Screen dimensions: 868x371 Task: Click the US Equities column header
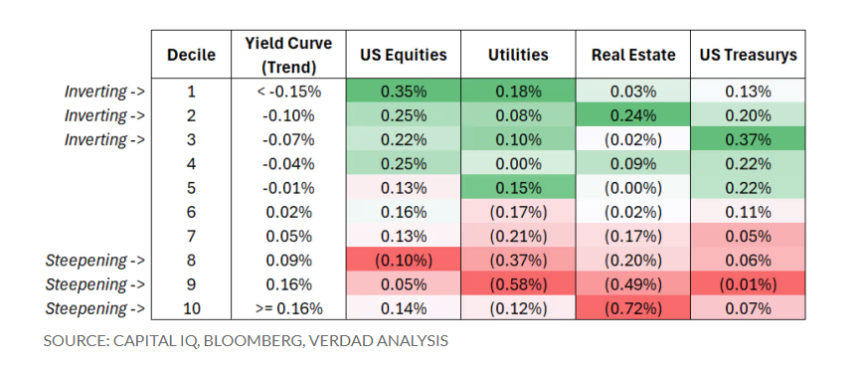pyautogui.click(x=404, y=55)
